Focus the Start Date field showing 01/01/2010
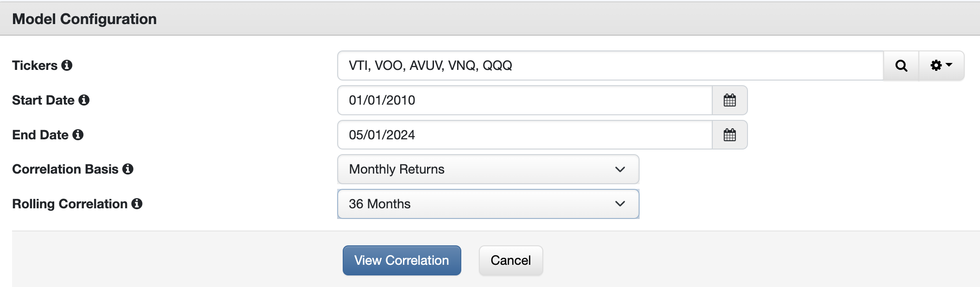The width and height of the screenshot is (980, 287). [524, 100]
